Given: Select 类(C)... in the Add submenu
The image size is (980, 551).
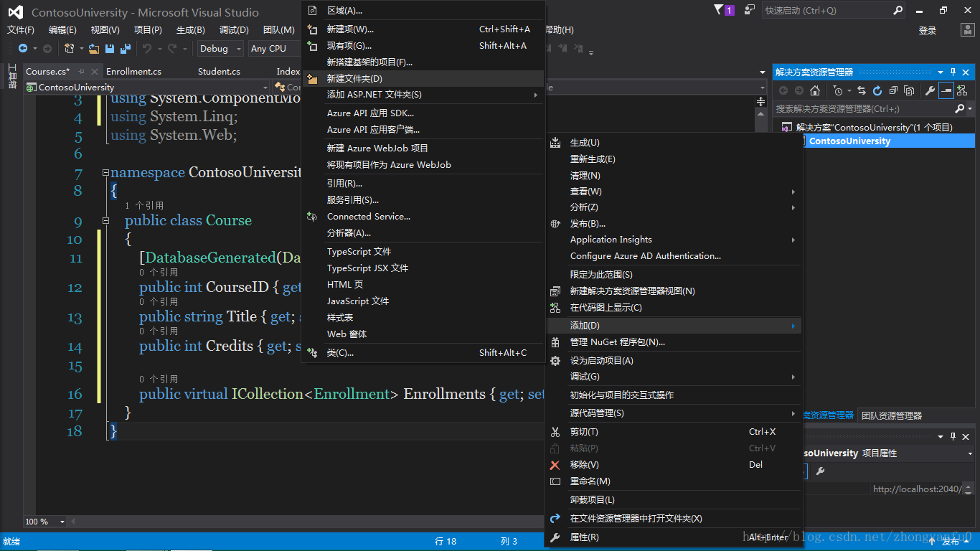Looking at the screenshot, I should click(x=423, y=352).
